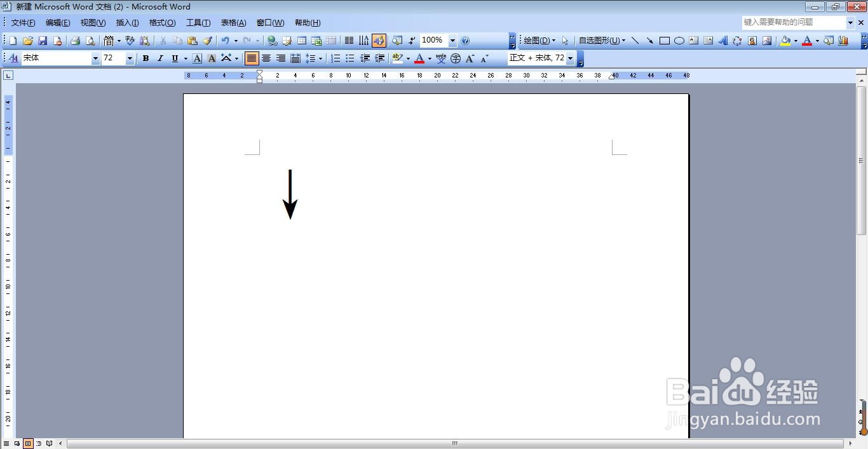This screenshot has width=868, height=449.
Task: Activate the Format Painter brush
Action: tap(207, 41)
